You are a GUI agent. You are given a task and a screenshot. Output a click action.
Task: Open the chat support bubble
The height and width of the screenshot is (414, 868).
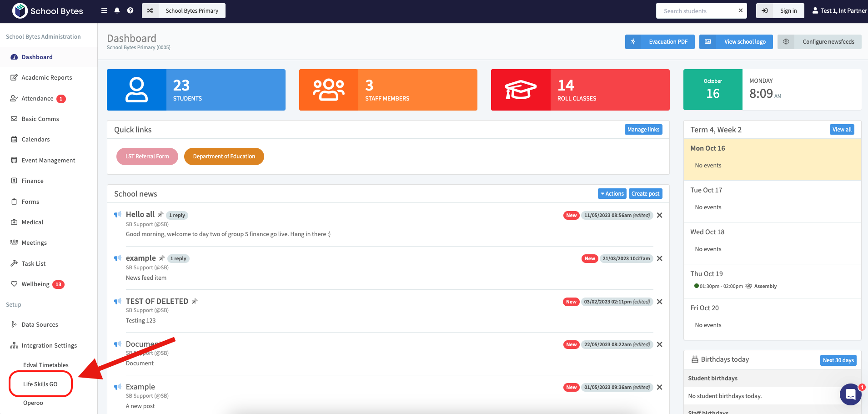(x=850, y=394)
